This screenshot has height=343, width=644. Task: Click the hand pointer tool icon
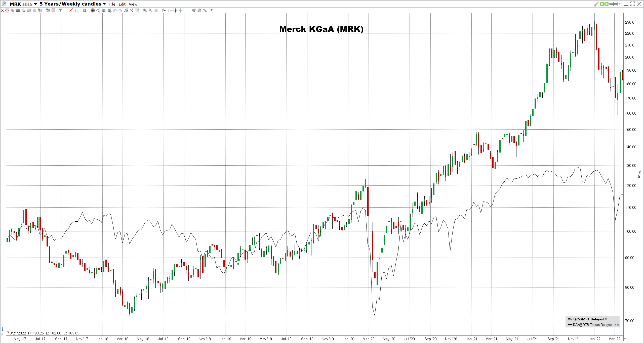pos(12,11)
